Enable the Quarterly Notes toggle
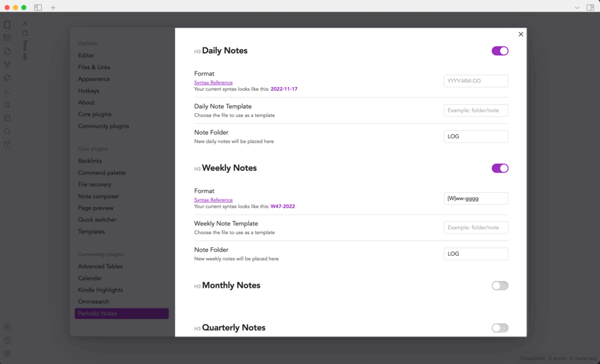600x364 pixels. (x=500, y=328)
